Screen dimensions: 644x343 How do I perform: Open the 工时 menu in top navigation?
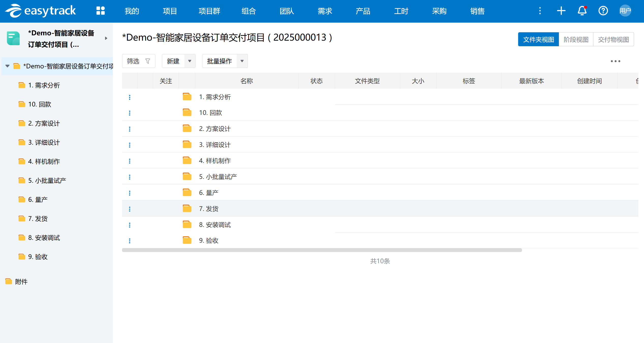[x=401, y=11]
